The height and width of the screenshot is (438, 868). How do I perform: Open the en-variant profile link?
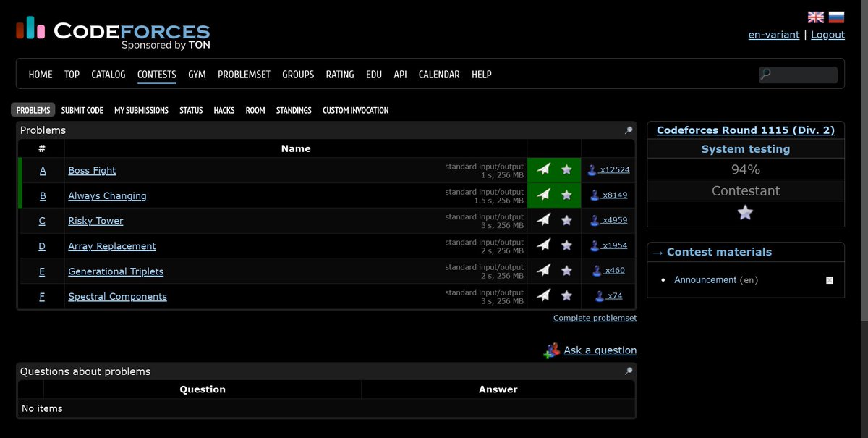[x=774, y=35]
